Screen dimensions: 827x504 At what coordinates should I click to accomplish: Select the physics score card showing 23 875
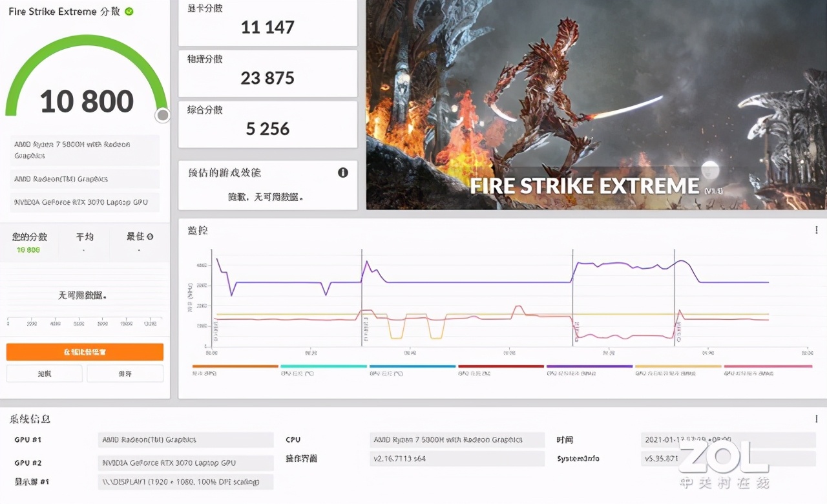pyautogui.click(x=267, y=74)
